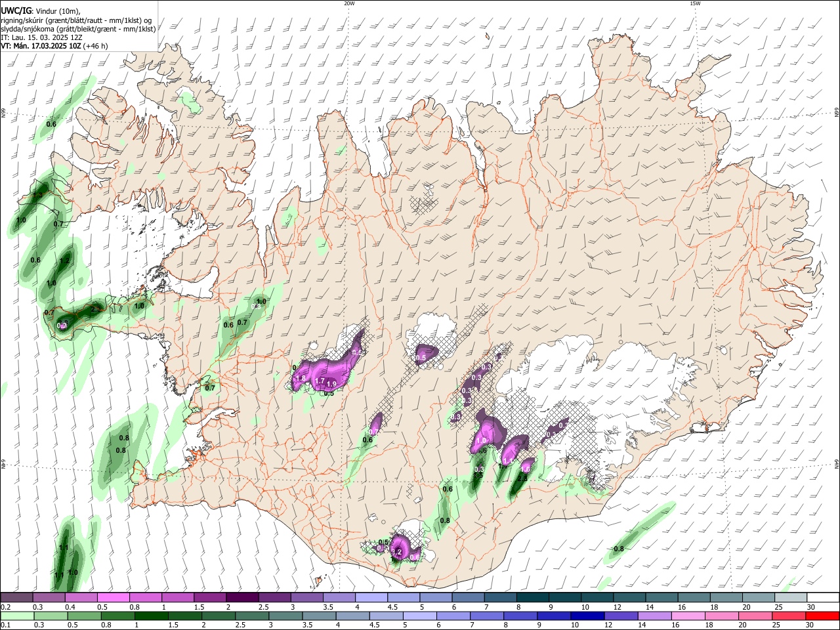The width and height of the screenshot is (840, 630).
Task: Click the dusty mauve 0.2 snow legend swatch
Action: coord(16,597)
